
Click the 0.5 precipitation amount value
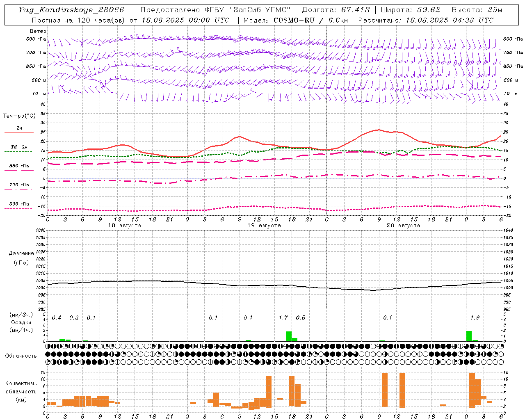301,317
